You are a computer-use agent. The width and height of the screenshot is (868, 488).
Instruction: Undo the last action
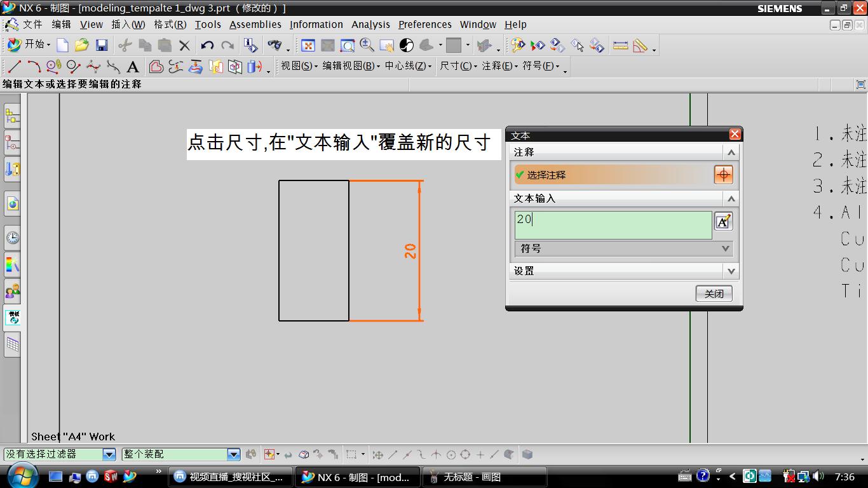207,45
